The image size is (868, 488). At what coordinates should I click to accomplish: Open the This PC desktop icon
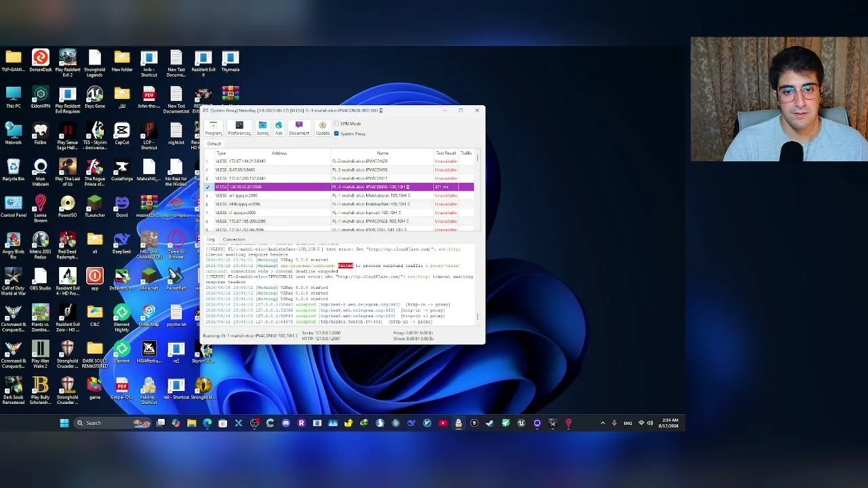tap(13, 97)
